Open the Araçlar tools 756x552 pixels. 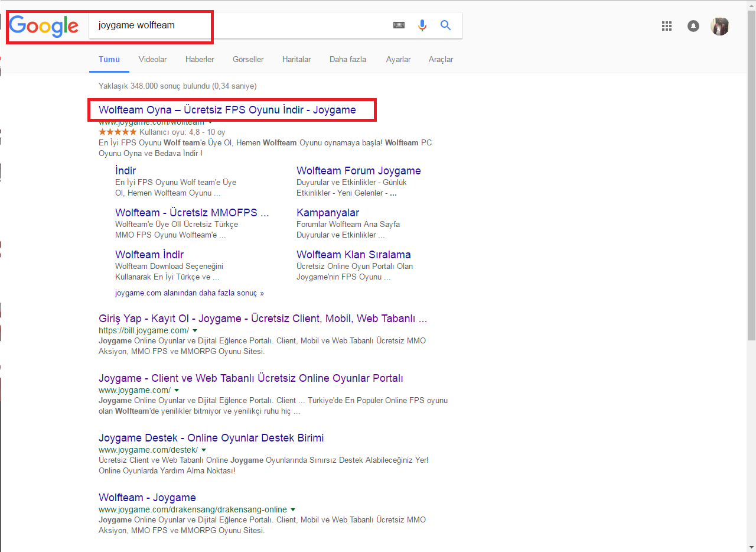(x=441, y=59)
